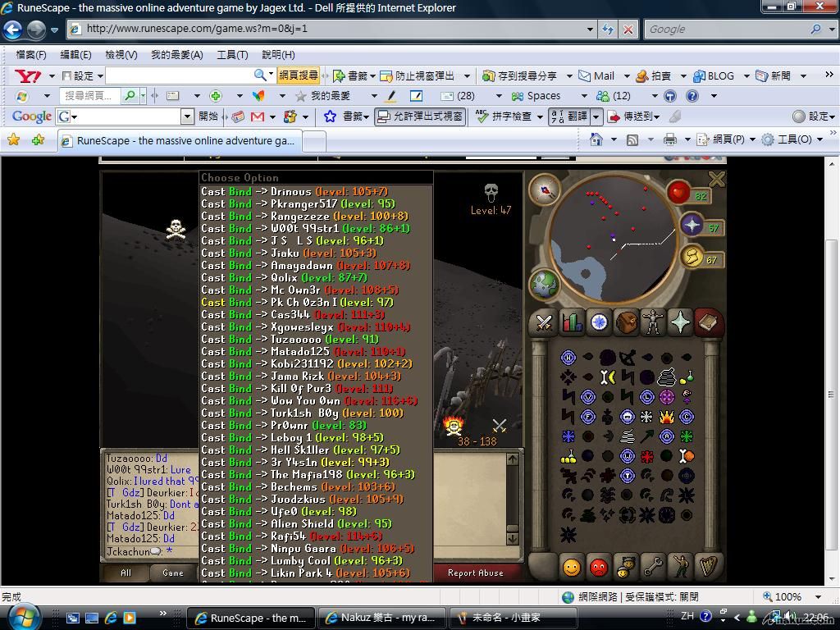Expand the address bar history dropdown
The height and width of the screenshot is (630, 840).
pos(590,29)
